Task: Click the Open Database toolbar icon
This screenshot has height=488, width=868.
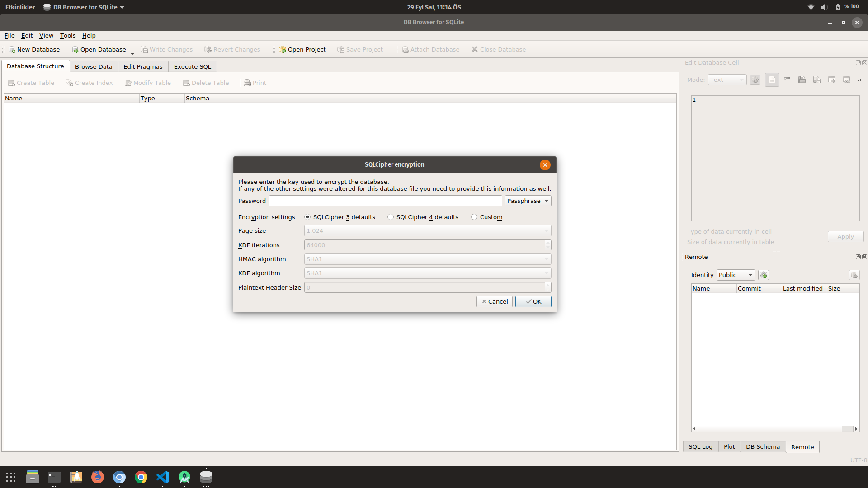Action: 75,50
